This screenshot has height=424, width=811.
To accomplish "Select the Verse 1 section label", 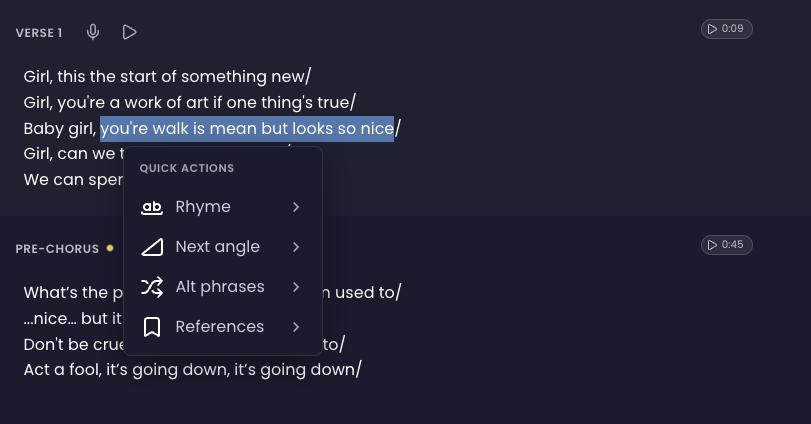I will coord(39,33).
